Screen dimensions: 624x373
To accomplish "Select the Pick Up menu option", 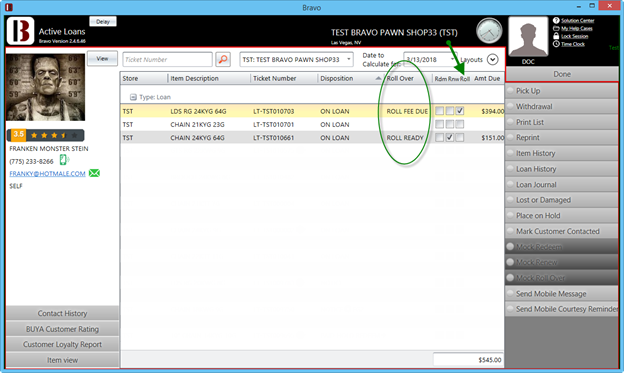I will 562,91.
